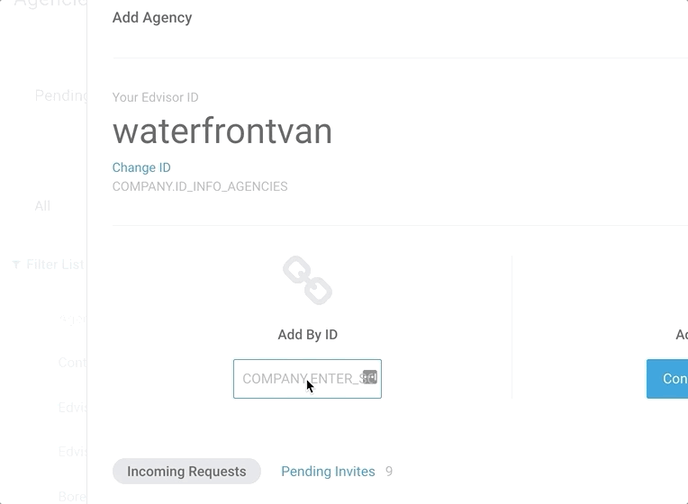Screen dimensions: 688x504
Task: Click the 9 count beside Pending Invites
Action: coord(389,471)
